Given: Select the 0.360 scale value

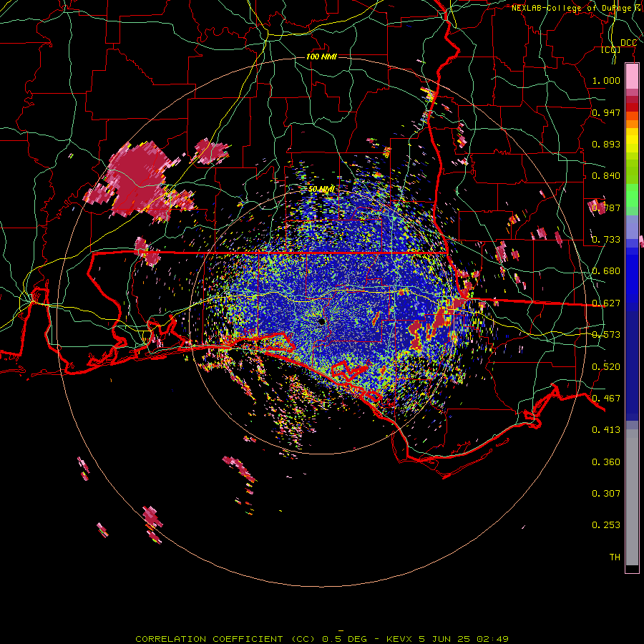Looking at the screenshot, I should coord(606,462).
